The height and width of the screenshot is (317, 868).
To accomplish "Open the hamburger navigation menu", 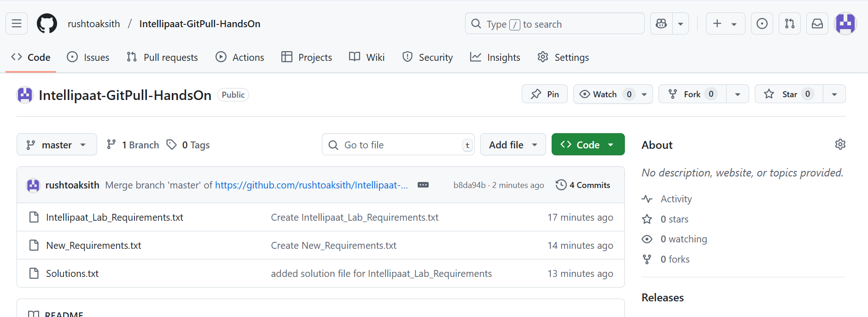I will 17,23.
